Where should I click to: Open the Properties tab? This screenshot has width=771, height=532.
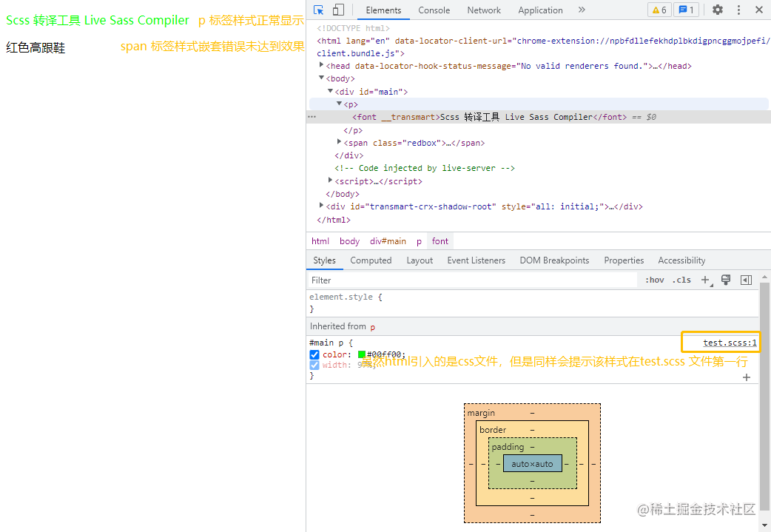tap(624, 260)
